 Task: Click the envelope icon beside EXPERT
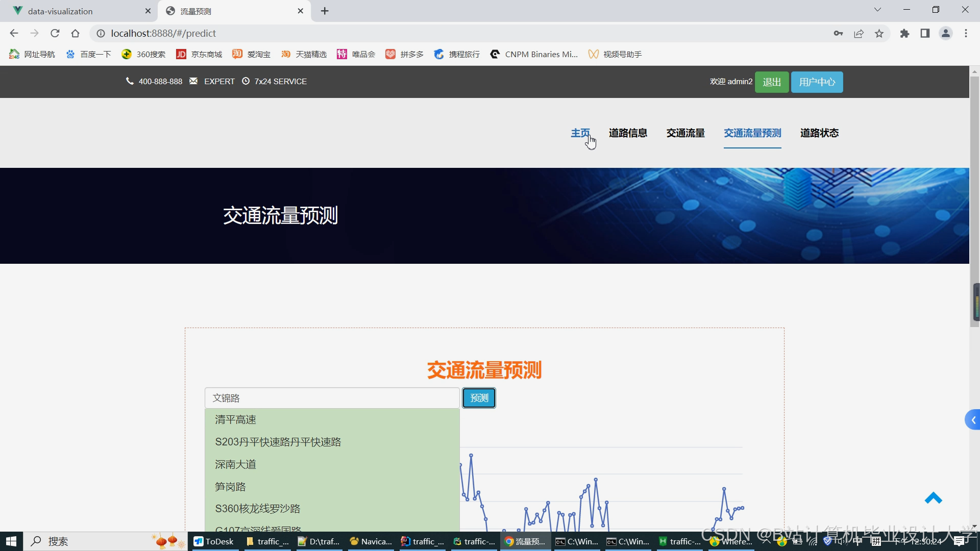pos(193,81)
